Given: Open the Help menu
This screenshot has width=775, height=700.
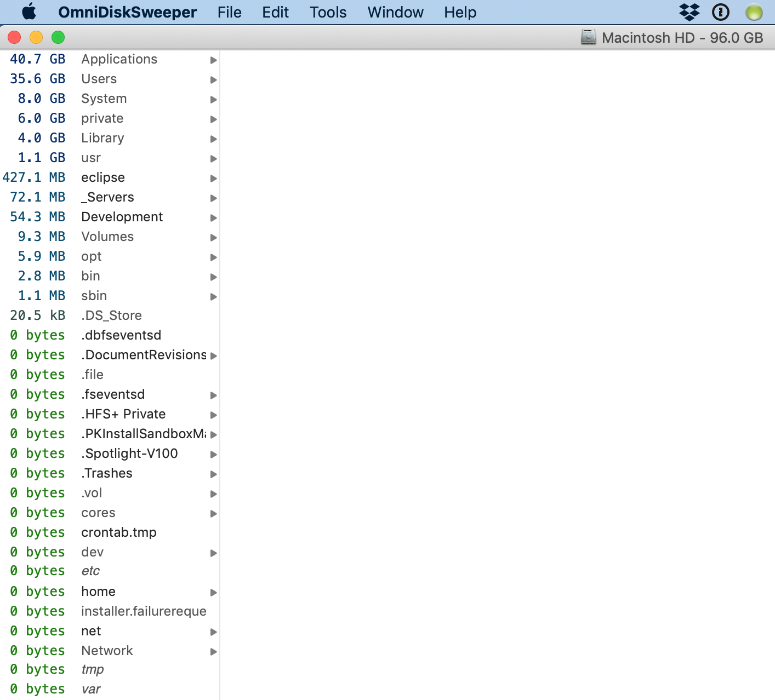Looking at the screenshot, I should tap(460, 12).
